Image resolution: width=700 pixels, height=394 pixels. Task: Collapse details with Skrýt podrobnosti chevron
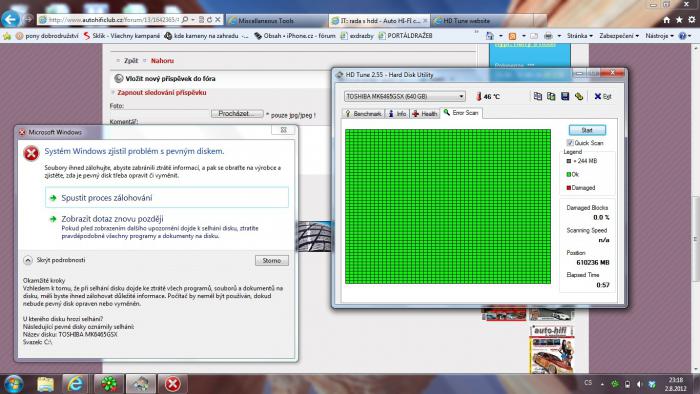pyautogui.click(x=28, y=260)
